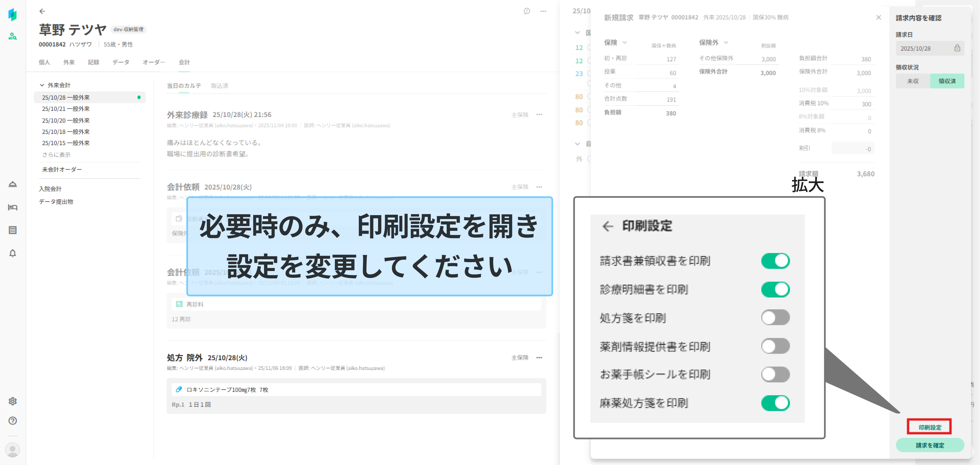Open the help question mark icon

(x=13, y=420)
